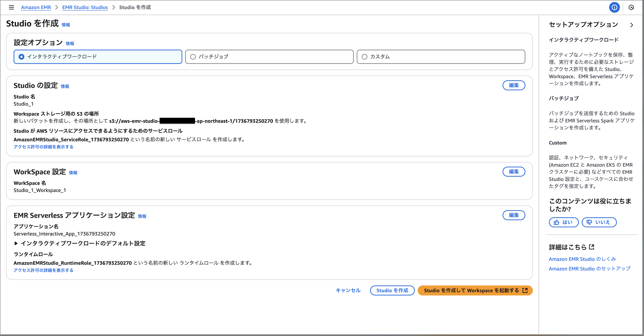Image resolution: width=644 pixels, height=336 pixels.
Task: Click the Studio を作成 button
Action: [392, 291]
